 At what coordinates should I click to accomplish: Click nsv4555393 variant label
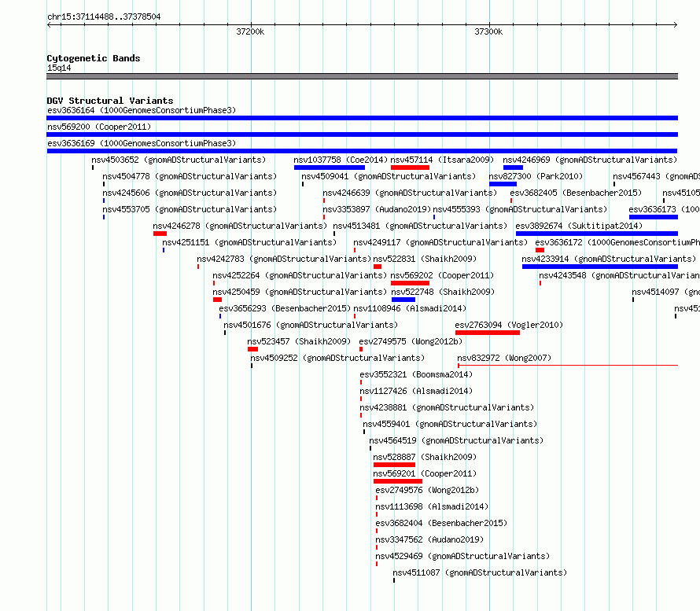520,209
